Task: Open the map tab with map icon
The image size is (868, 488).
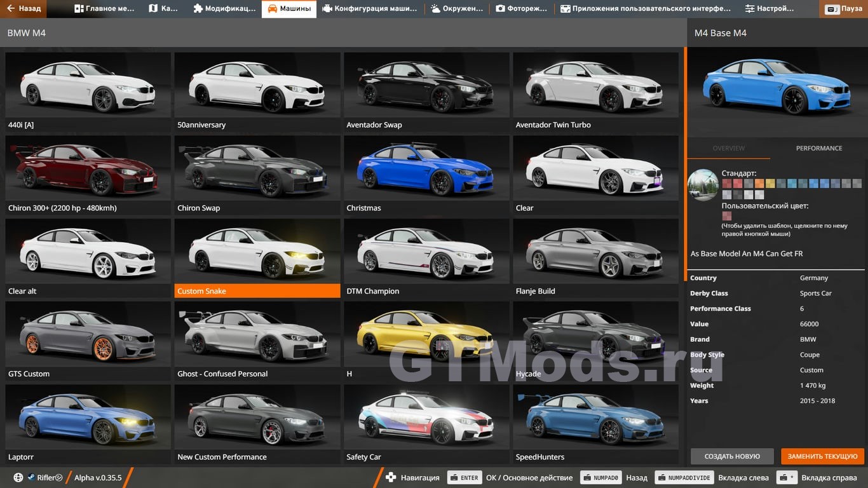Action: pyautogui.click(x=163, y=9)
